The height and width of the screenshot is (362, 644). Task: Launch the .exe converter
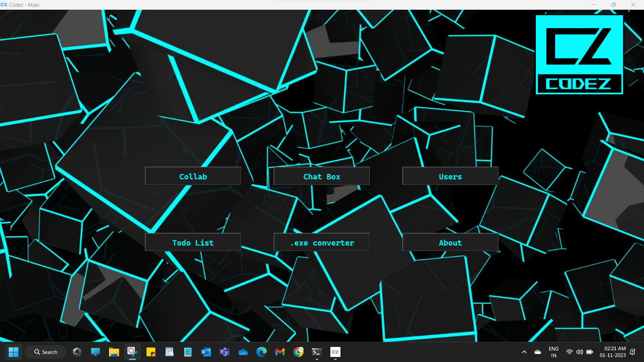pos(321,242)
